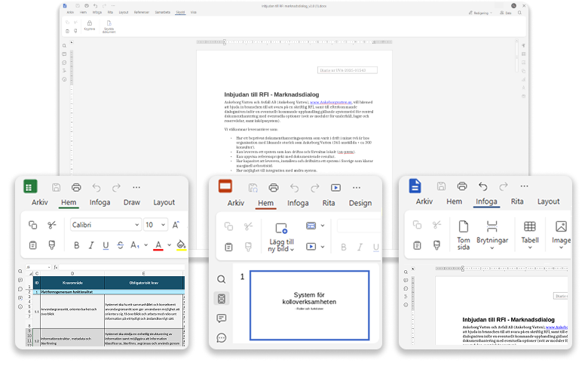The image size is (588, 369).
Task: Click blue document app logo
Action: click(x=415, y=186)
